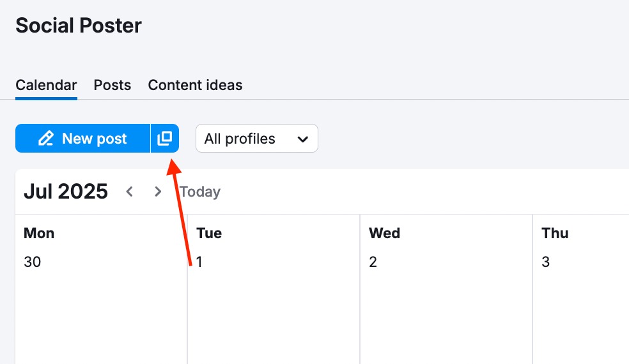
Task: Click the Wed column header
Action: (384, 233)
